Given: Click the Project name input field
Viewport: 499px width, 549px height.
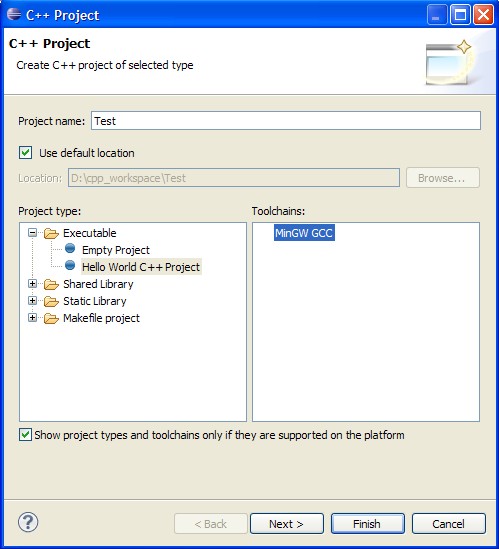Looking at the screenshot, I should tap(286, 121).
